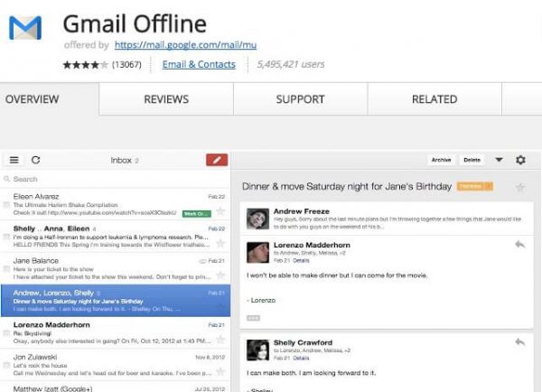Click Lorenzo Madderhorn's avatar photo
542x392 pixels.
257,252
